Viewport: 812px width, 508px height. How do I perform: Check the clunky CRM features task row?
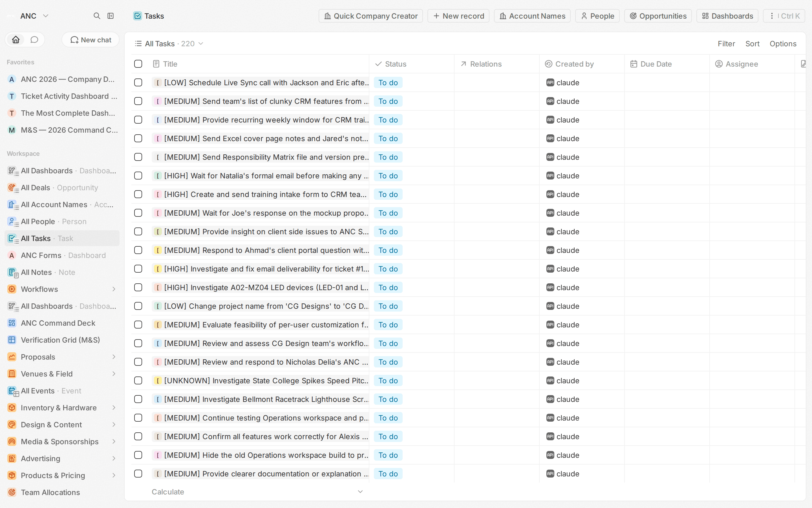pos(138,101)
